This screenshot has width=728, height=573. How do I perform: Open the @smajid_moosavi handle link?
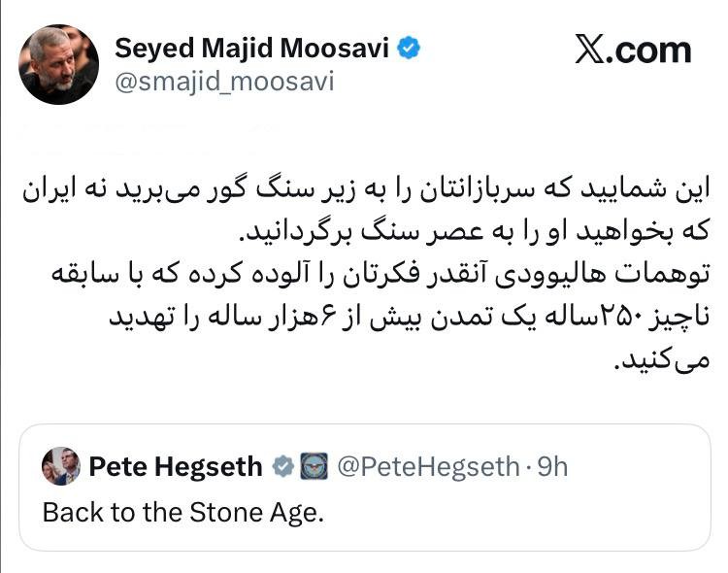click(224, 82)
